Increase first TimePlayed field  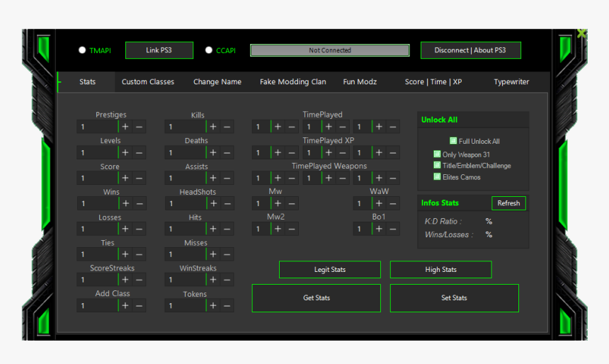[x=278, y=127]
